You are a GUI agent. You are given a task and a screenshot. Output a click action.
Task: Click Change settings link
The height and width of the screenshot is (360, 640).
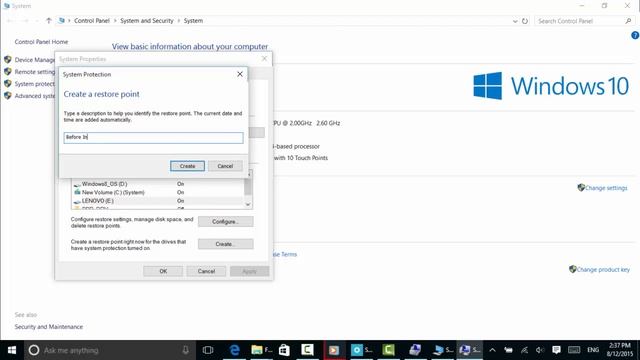(606, 188)
